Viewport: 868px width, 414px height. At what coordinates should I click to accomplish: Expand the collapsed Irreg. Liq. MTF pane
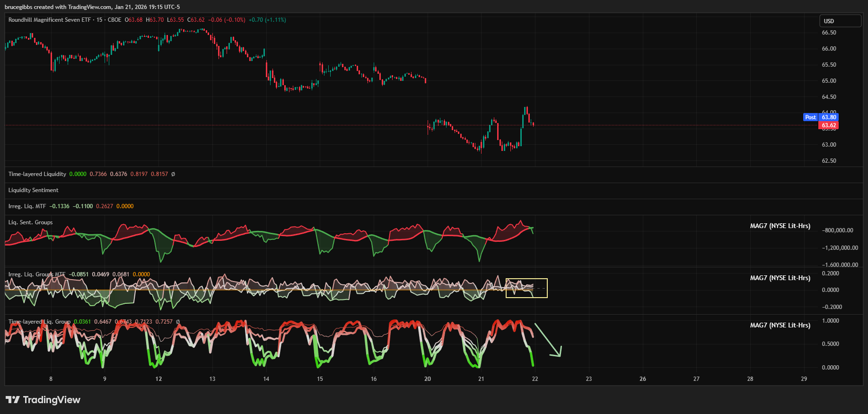tap(27, 206)
